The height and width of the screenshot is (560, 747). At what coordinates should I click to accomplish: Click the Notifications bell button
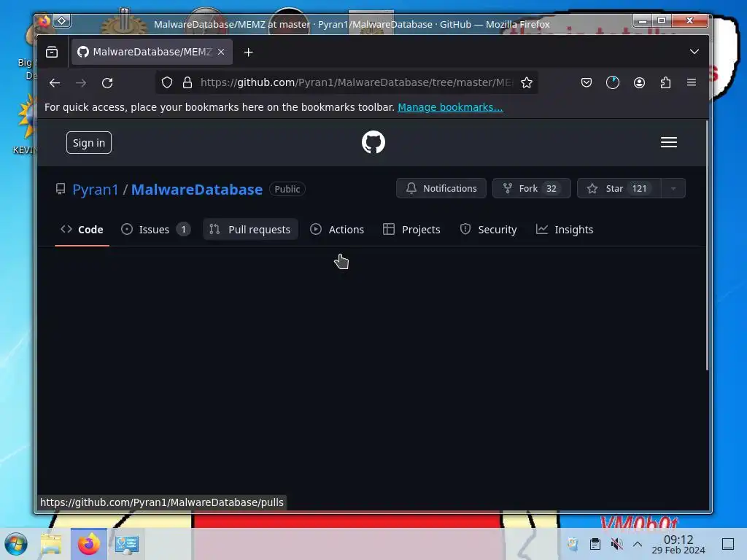(x=441, y=189)
